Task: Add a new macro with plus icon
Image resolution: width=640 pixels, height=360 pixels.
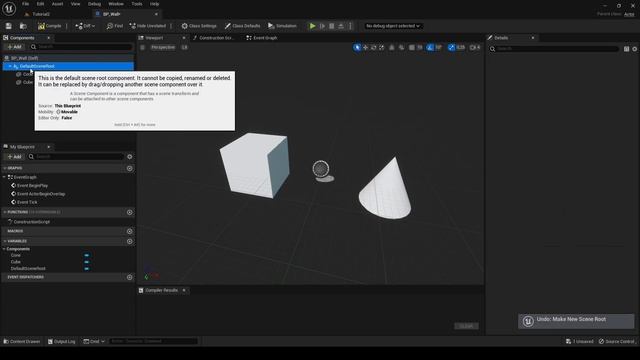Action: click(x=129, y=231)
